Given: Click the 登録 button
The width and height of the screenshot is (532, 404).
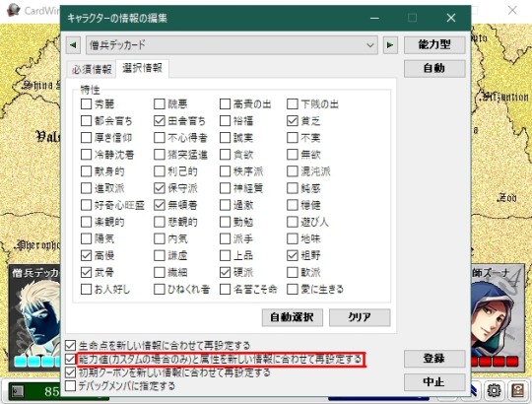Looking at the screenshot, I should click(x=434, y=359).
